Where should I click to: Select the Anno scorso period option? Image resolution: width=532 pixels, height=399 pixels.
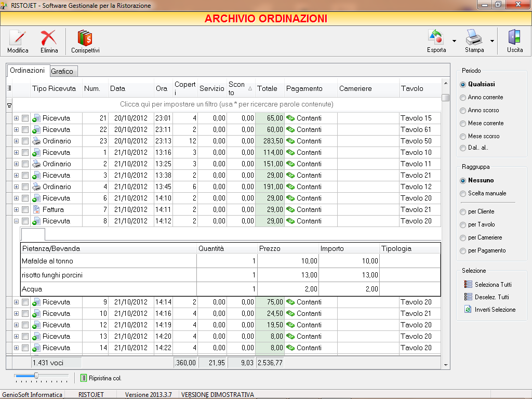point(463,111)
